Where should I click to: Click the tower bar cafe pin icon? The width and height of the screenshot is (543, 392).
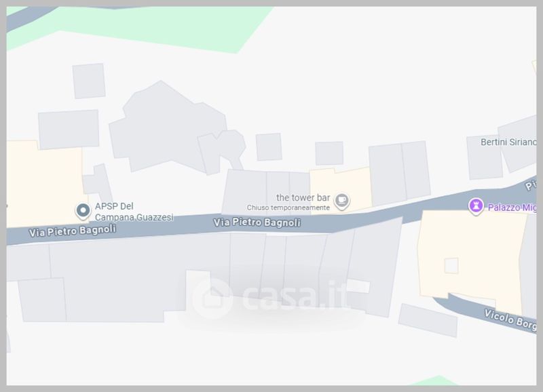pos(342,201)
